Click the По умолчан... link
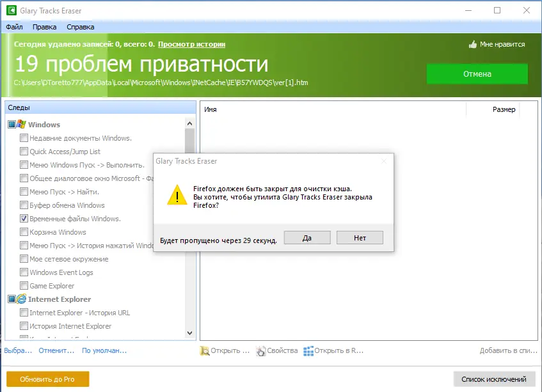 point(104,350)
